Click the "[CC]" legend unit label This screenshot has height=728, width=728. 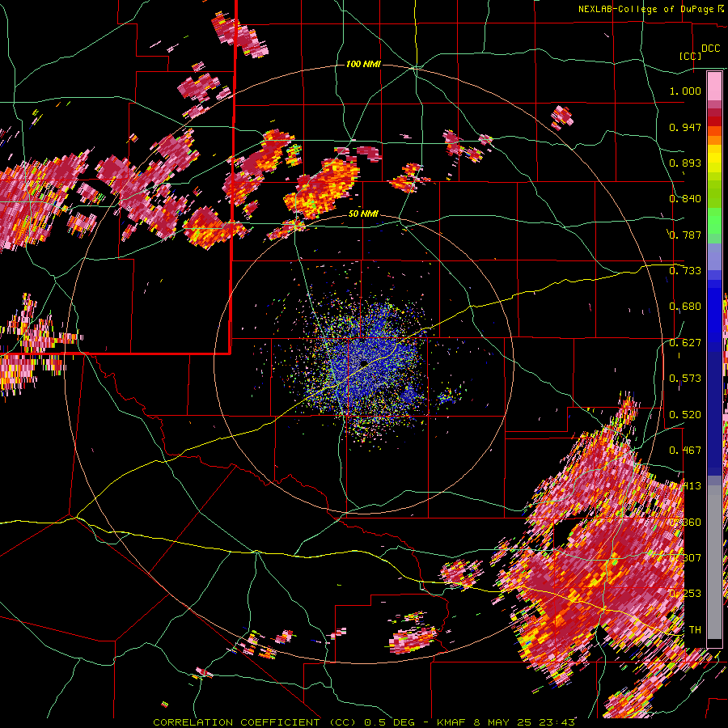tap(690, 56)
